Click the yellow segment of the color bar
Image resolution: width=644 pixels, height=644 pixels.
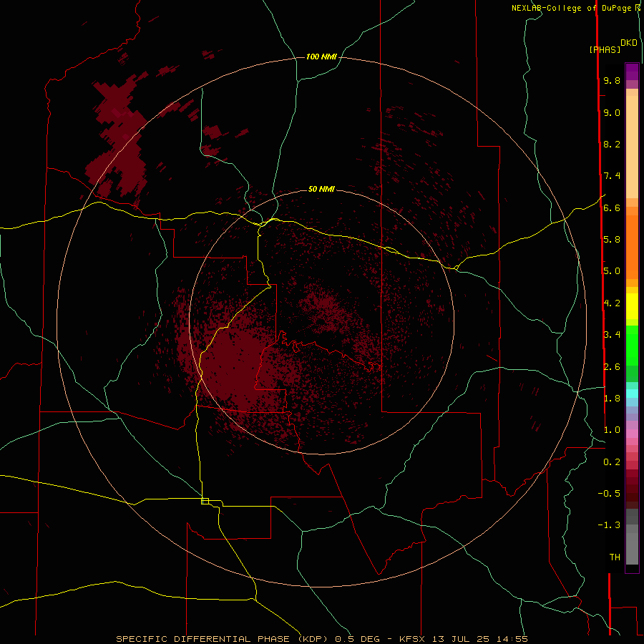click(x=632, y=306)
